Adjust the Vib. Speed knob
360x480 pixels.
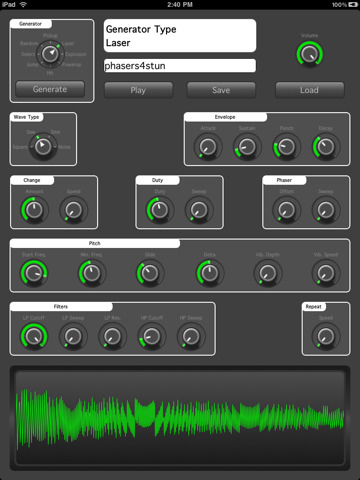click(326, 273)
